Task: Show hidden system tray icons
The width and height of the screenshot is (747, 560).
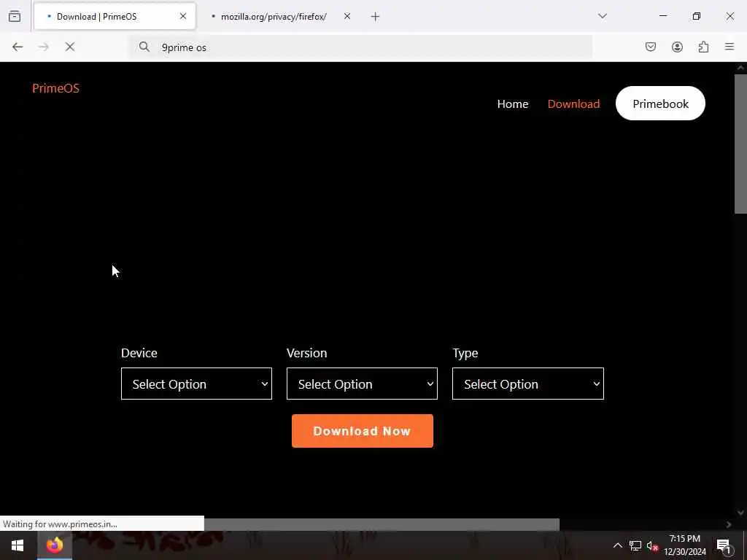Action: point(617,545)
